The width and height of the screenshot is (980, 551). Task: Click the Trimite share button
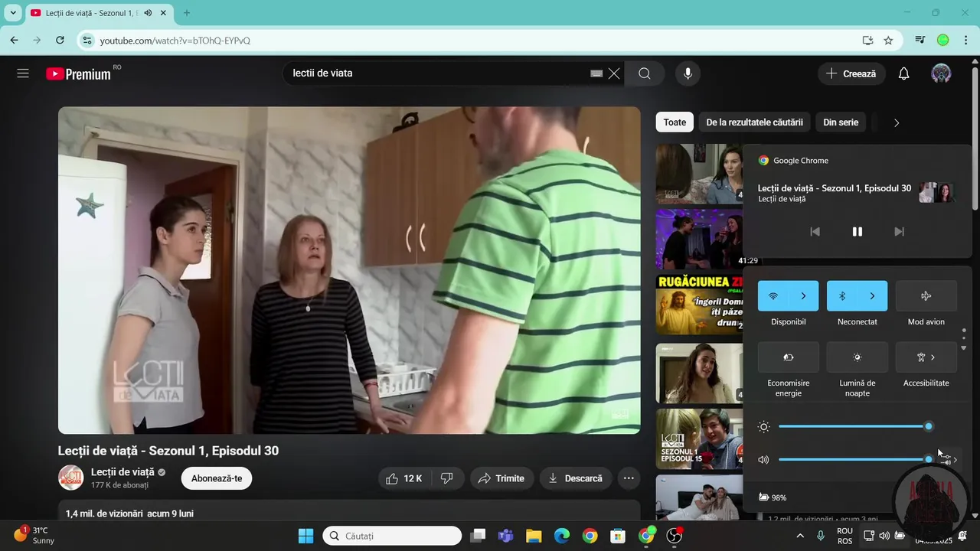501,478
